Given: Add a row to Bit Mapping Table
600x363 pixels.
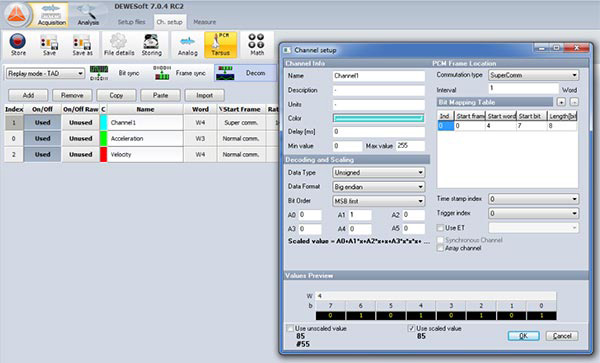Looking at the screenshot, I should [561, 102].
